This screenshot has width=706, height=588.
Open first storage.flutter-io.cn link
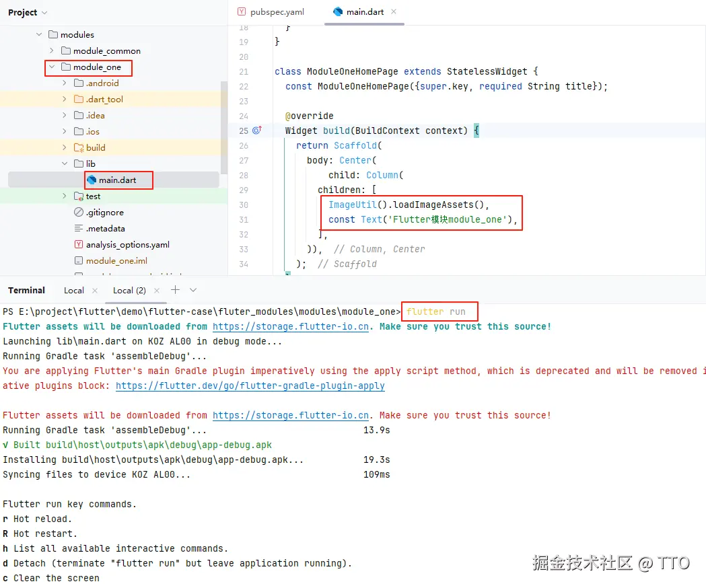tap(291, 326)
